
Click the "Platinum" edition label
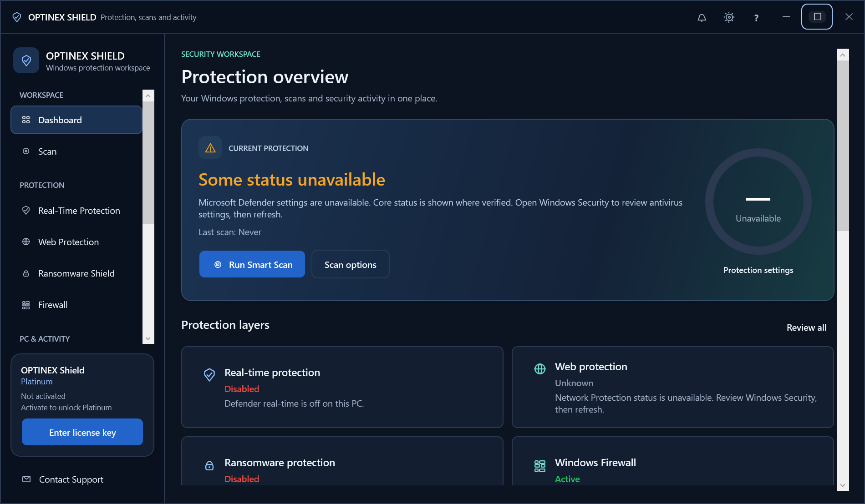click(x=36, y=382)
